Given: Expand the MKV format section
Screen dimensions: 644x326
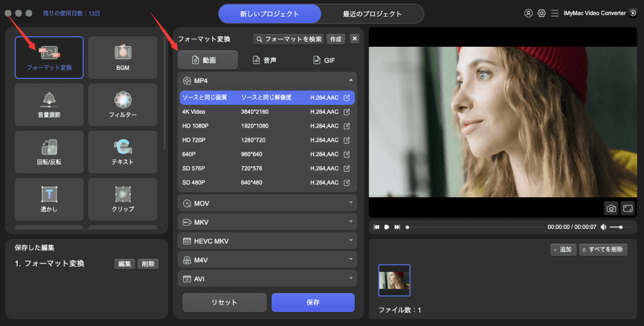Looking at the screenshot, I should tap(267, 222).
